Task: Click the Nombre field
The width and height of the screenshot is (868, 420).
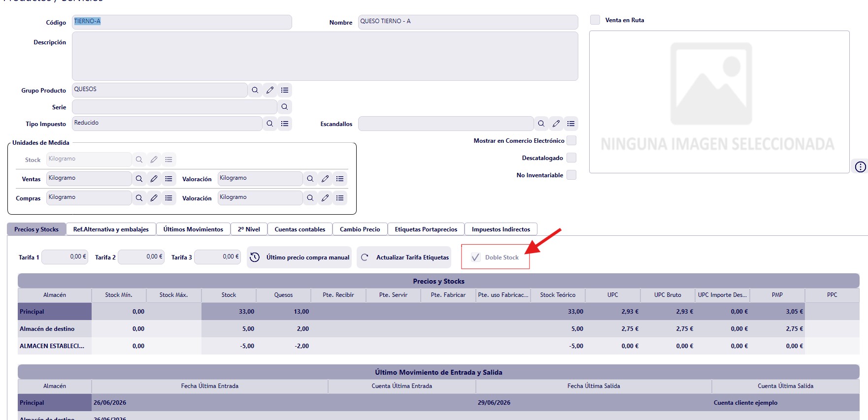Action: pyautogui.click(x=468, y=22)
